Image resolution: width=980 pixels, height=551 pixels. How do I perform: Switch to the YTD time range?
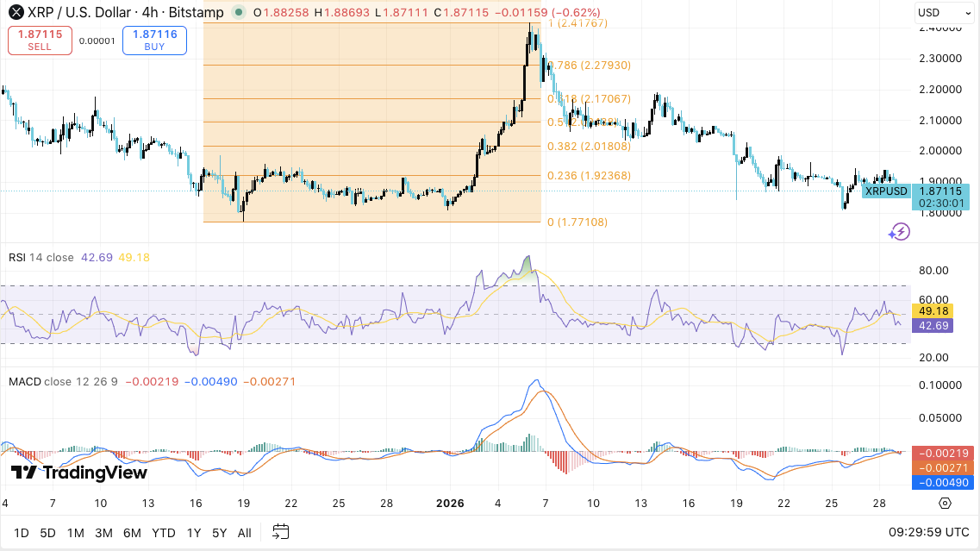click(164, 533)
